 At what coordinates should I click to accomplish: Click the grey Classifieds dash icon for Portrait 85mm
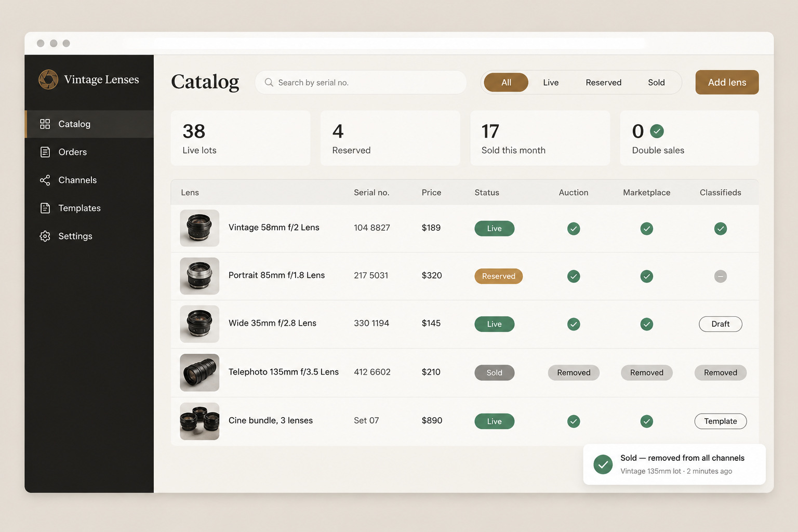721,276
